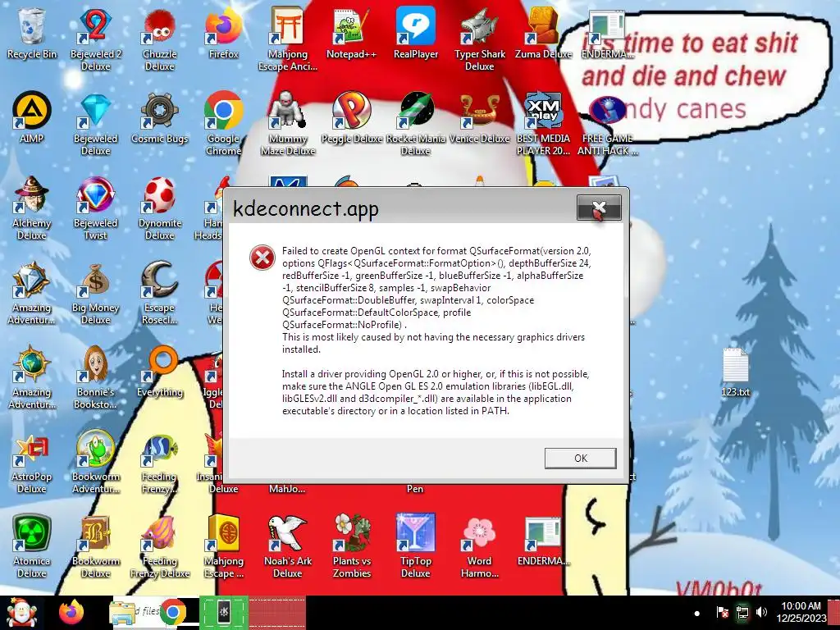Select the Alchemy Deluxe wizard icon
This screenshot has width=840, height=630.
[32, 208]
